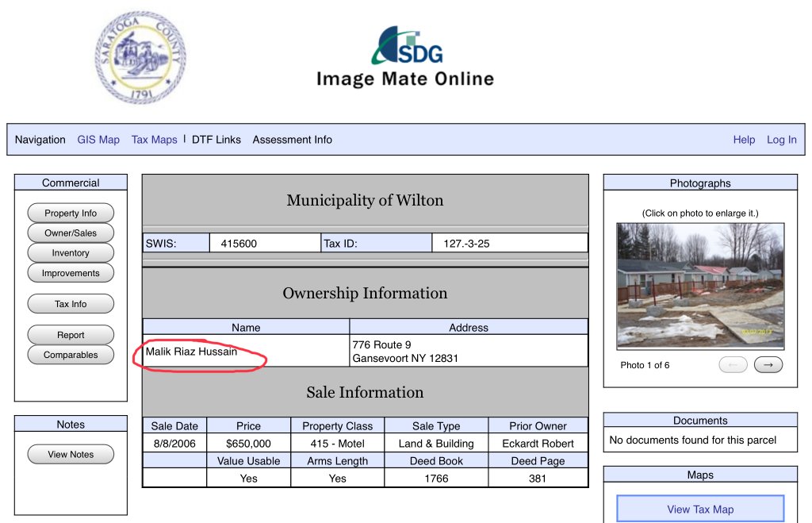
Task: Enlarge the property photograph thumbnail
Action: pos(700,286)
